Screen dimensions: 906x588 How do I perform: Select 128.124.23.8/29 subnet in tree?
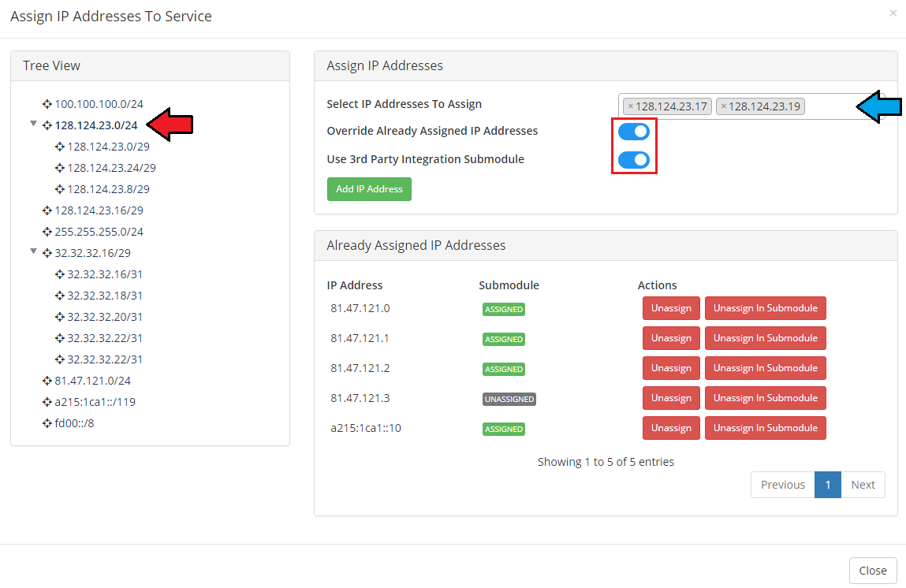pyautogui.click(x=108, y=189)
